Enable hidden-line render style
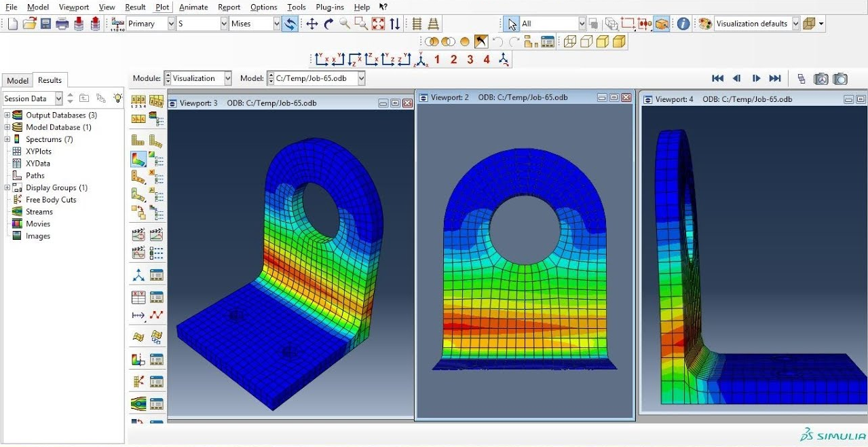The height and width of the screenshot is (447, 868). (x=586, y=42)
